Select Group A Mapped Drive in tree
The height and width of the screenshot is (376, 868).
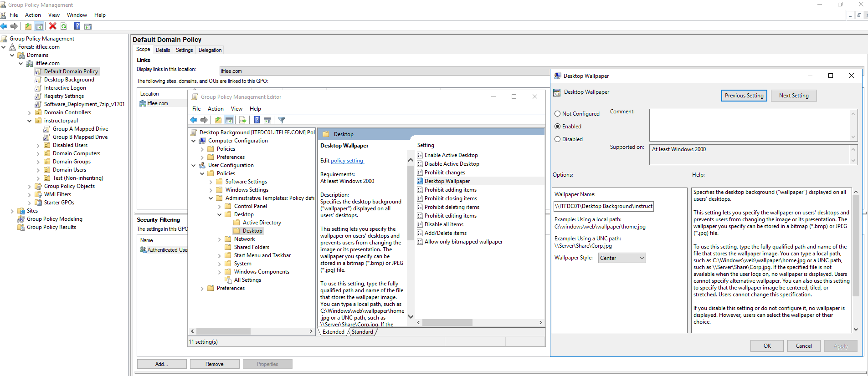(x=80, y=129)
